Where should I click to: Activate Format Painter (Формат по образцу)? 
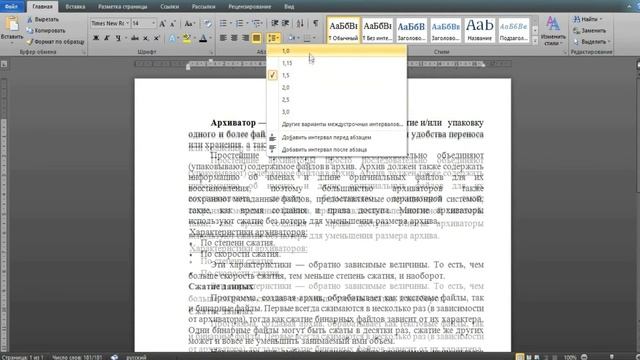(x=55, y=41)
